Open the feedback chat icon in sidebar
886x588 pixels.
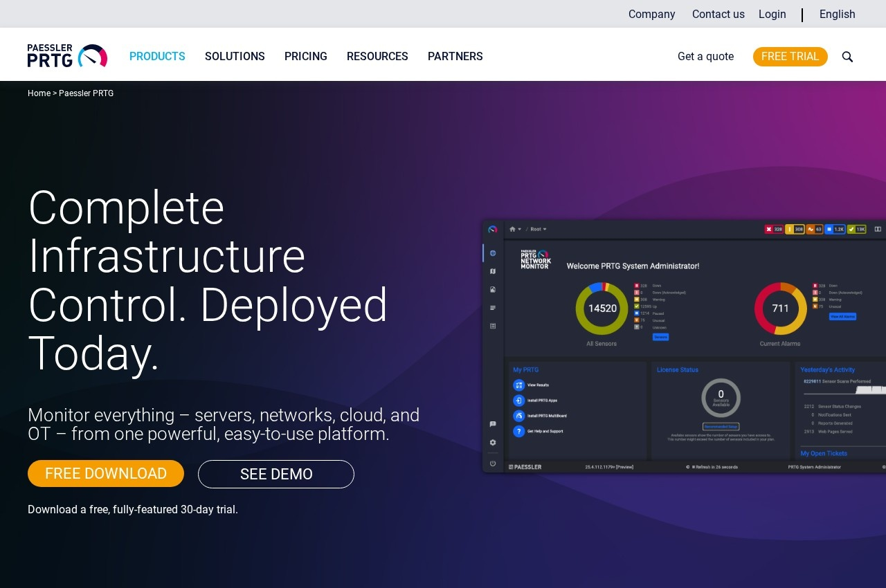click(493, 424)
